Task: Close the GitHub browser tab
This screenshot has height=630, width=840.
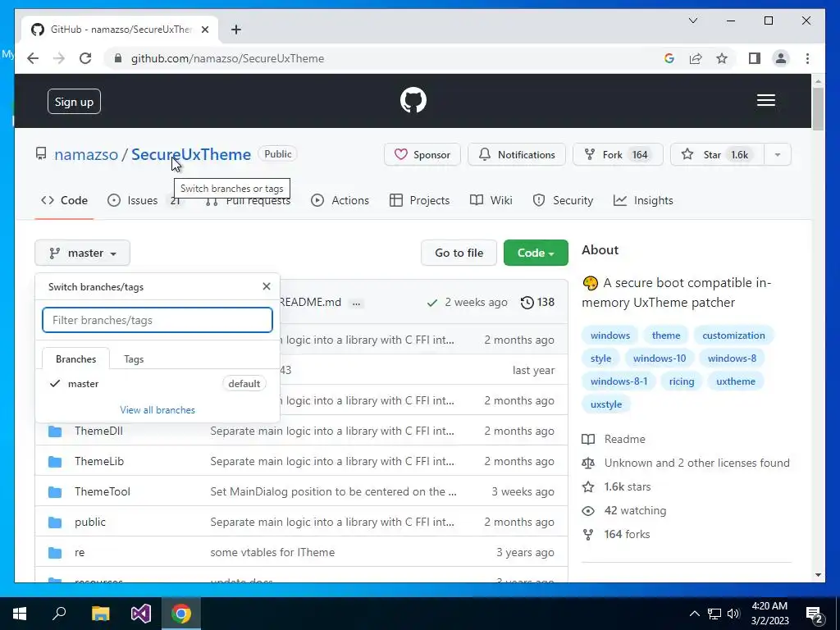Action: 204,30
